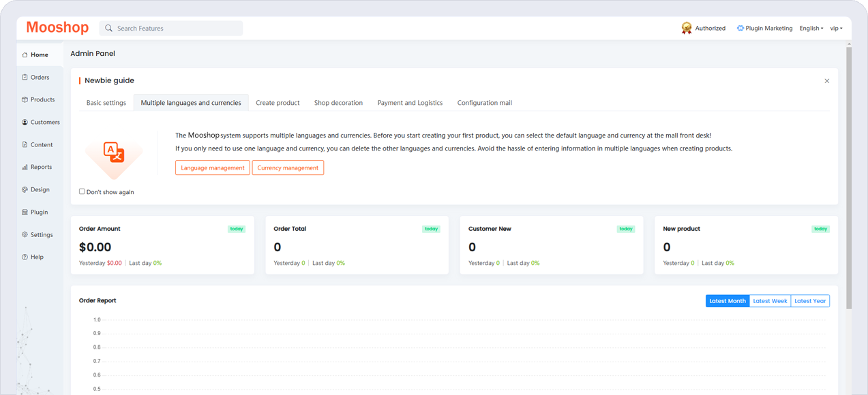Screen dimensions: 868x395
Task: Click the Orders icon in sidebar
Action: [x=25, y=78]
